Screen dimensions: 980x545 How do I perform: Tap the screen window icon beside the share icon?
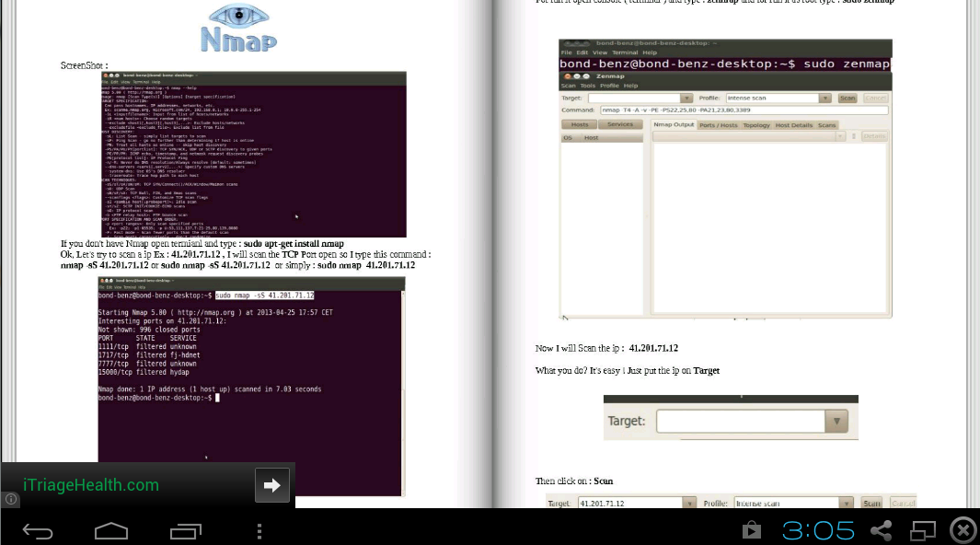[x=923, y=530]
